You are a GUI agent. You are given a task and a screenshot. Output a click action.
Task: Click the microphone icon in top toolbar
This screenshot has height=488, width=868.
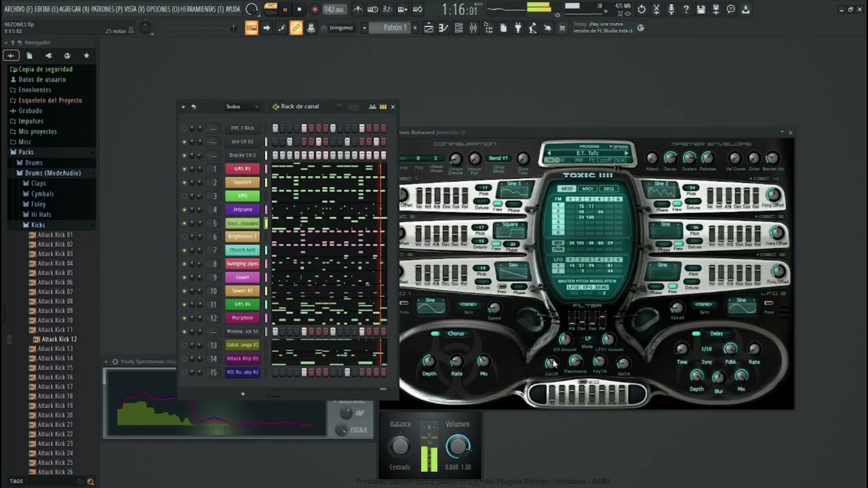click(671, 9)
